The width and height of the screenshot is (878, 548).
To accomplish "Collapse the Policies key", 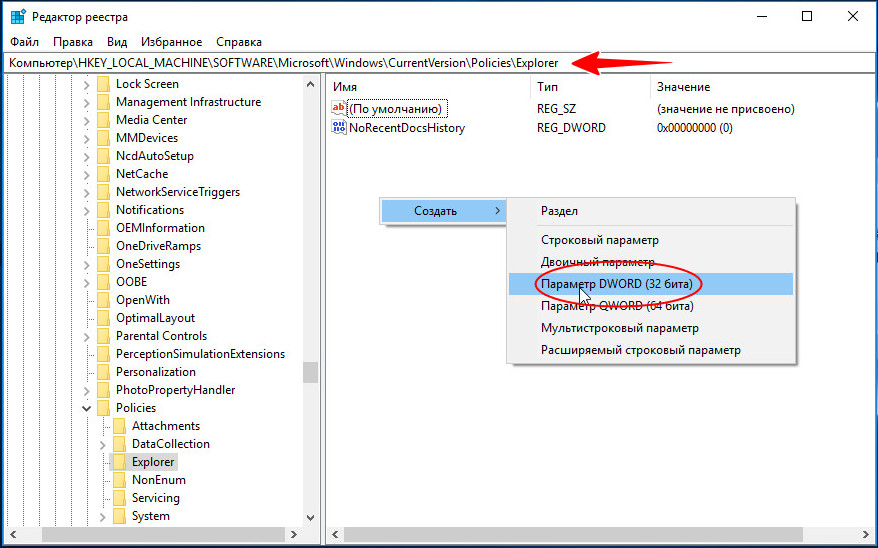I will click(x=86, y=408).
